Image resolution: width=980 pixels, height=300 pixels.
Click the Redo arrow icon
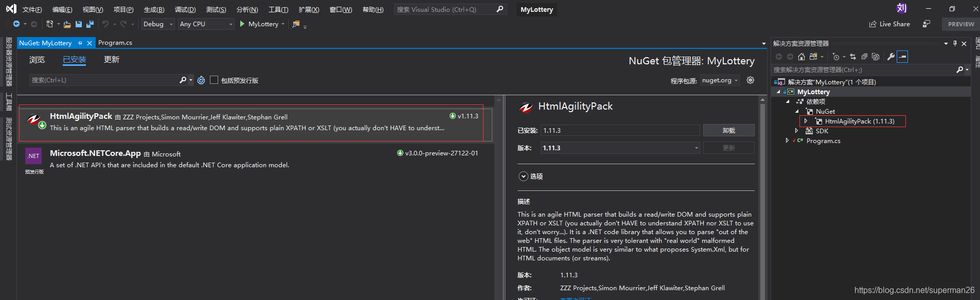tap(123, 24)
